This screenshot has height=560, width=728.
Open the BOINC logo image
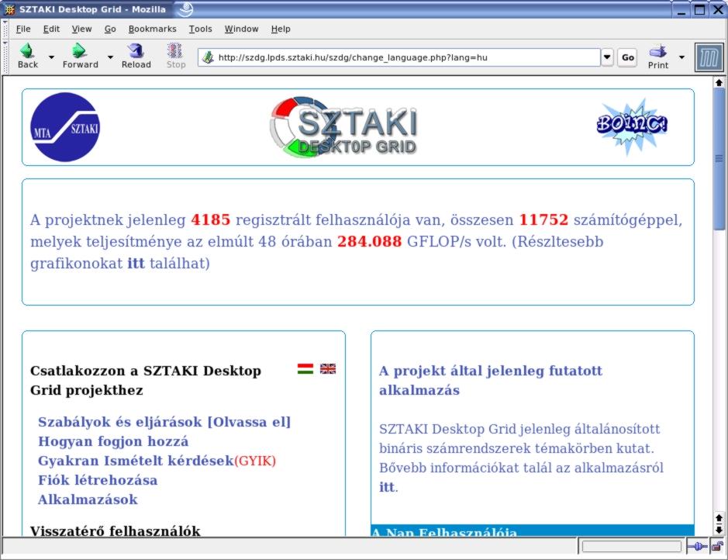(632, 126)
